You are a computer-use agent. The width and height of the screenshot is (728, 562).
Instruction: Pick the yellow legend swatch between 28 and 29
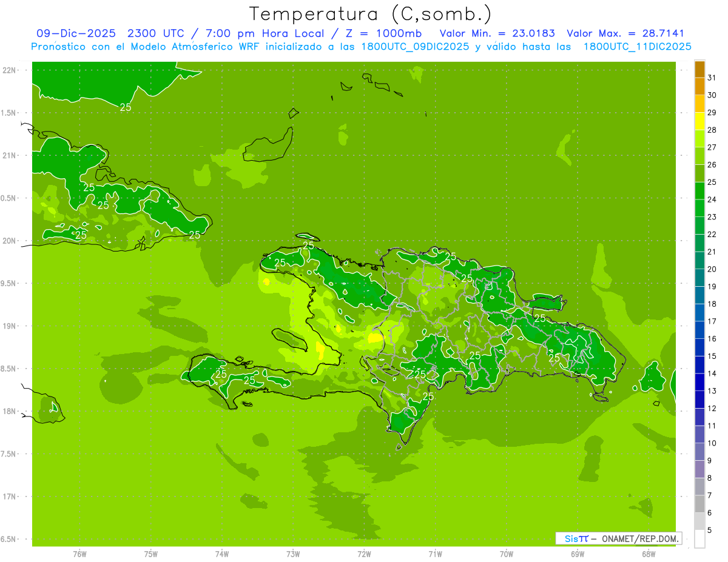699,121
